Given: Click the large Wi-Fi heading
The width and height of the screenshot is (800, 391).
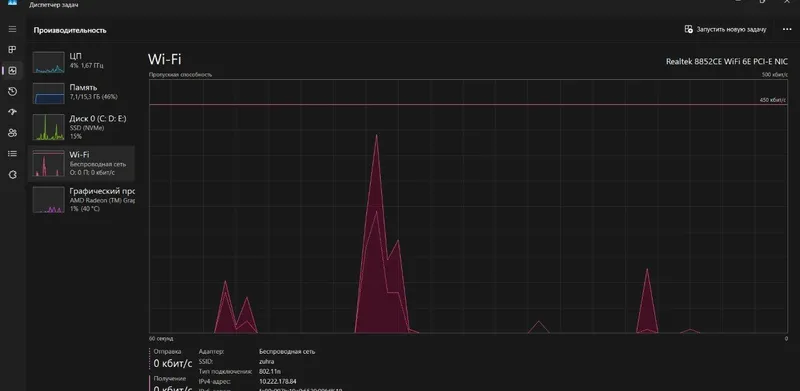Looking at the screenshot, I should tap(164, 59).
